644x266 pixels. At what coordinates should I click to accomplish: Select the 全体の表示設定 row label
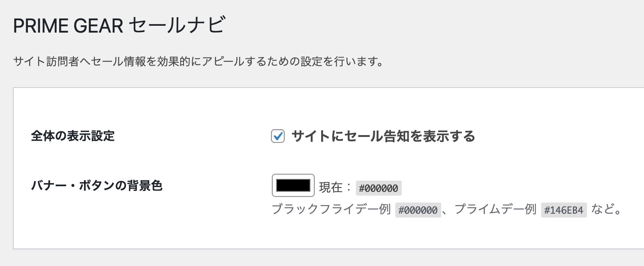click(x=73, y=136)
